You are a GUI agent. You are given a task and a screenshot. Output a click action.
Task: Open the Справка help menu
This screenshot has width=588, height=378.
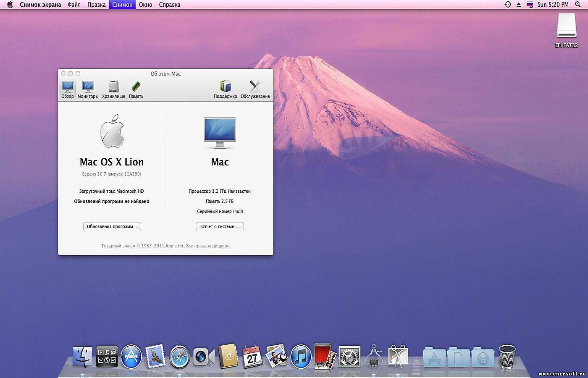pyautogui.click(x=170, y=5)
